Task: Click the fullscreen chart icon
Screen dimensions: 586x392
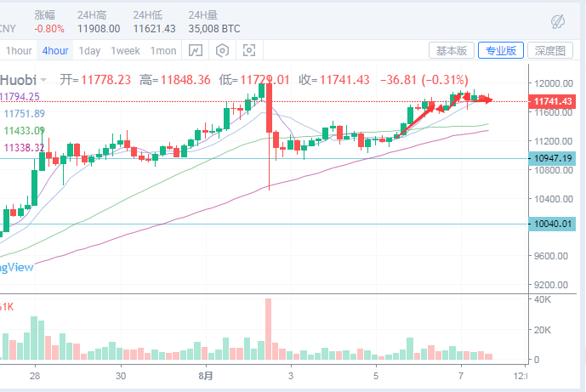Action: point(249,50)
